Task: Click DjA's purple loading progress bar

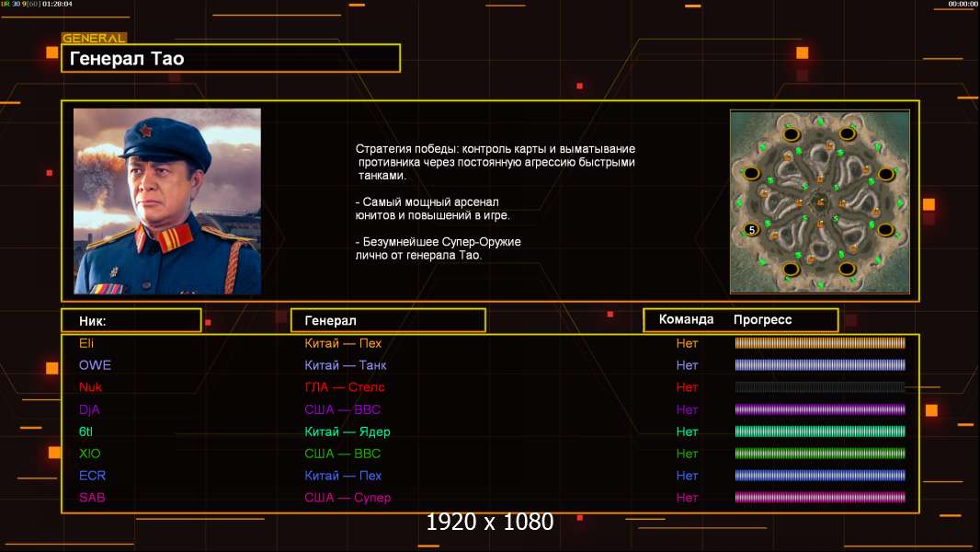Action: point(820,409)
